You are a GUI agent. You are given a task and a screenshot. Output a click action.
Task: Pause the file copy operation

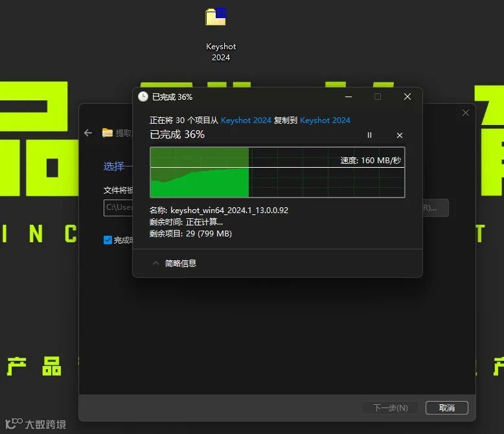coord(369,135)
